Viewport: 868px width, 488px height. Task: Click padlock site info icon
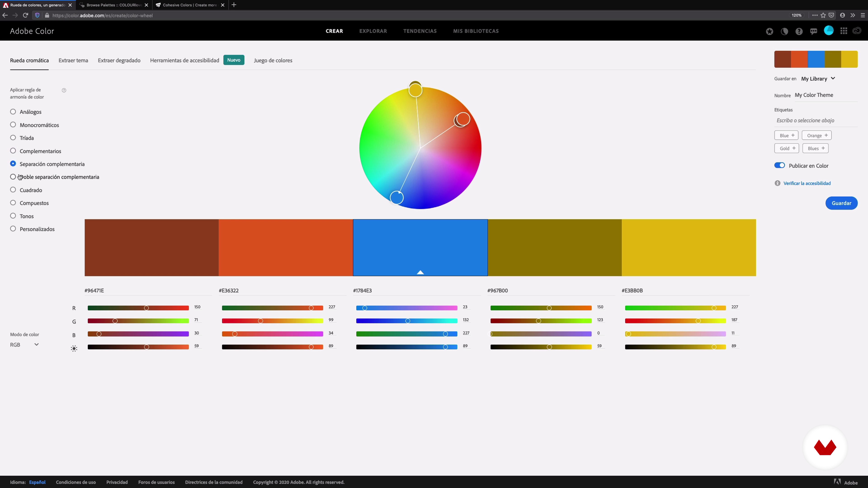click(47, 15)
